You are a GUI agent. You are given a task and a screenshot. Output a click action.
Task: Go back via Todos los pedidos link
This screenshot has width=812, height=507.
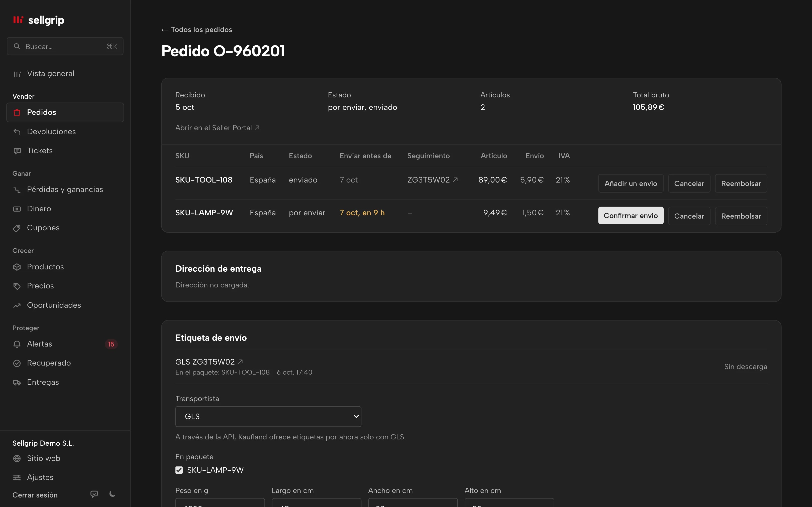[x=197, y=30]
